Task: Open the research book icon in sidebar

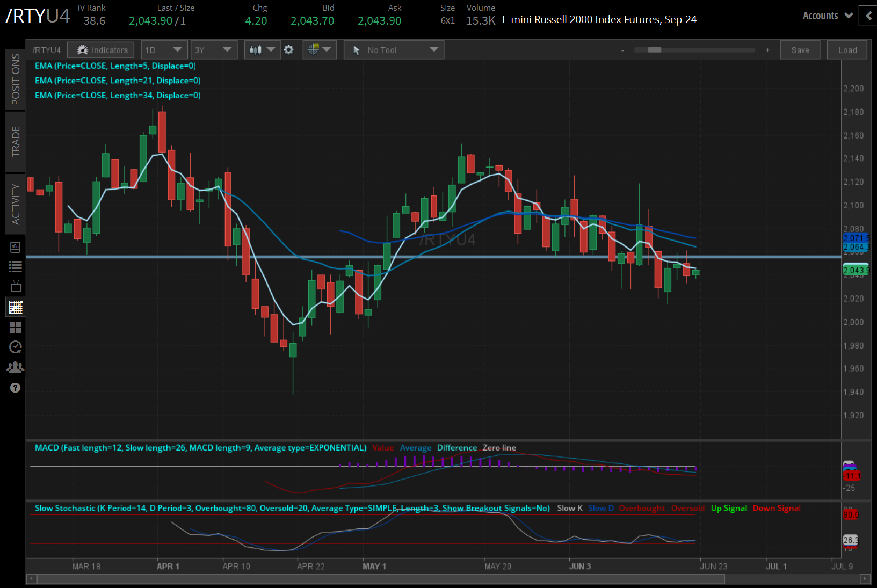Action: (16, 247)
